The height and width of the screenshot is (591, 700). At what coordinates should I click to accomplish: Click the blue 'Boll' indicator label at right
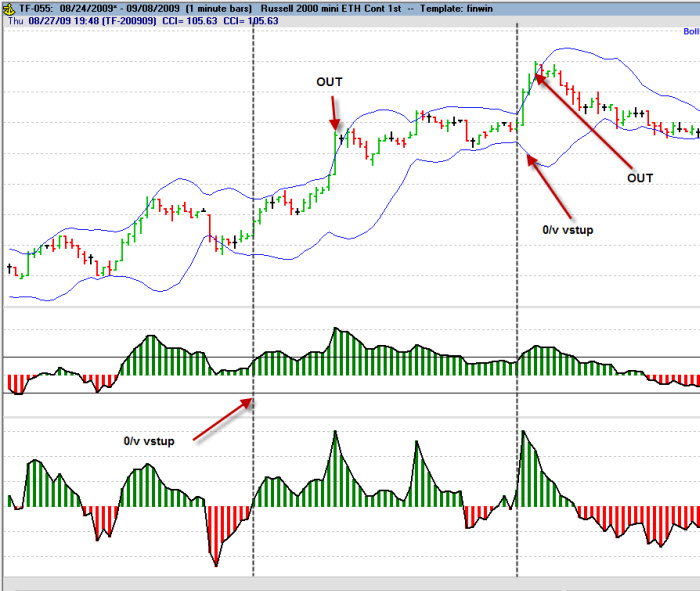point(692,31)
